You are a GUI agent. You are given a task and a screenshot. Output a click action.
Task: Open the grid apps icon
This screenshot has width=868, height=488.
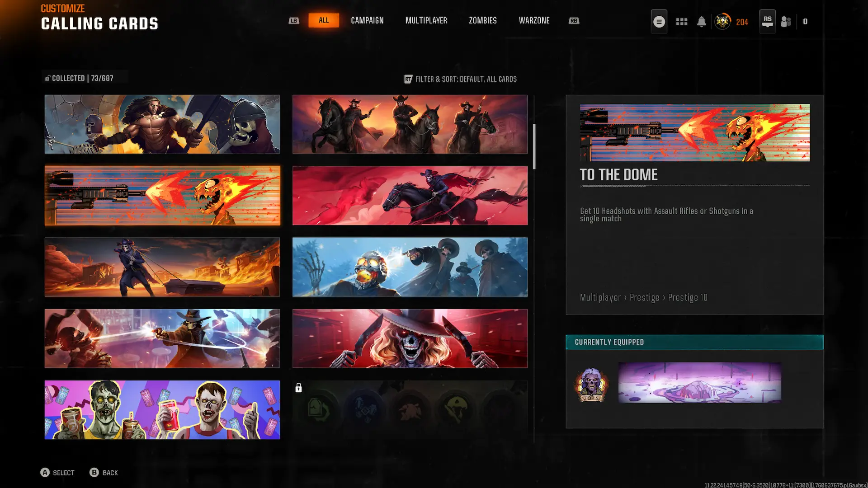pyautogui.click(x=681, y=22)
